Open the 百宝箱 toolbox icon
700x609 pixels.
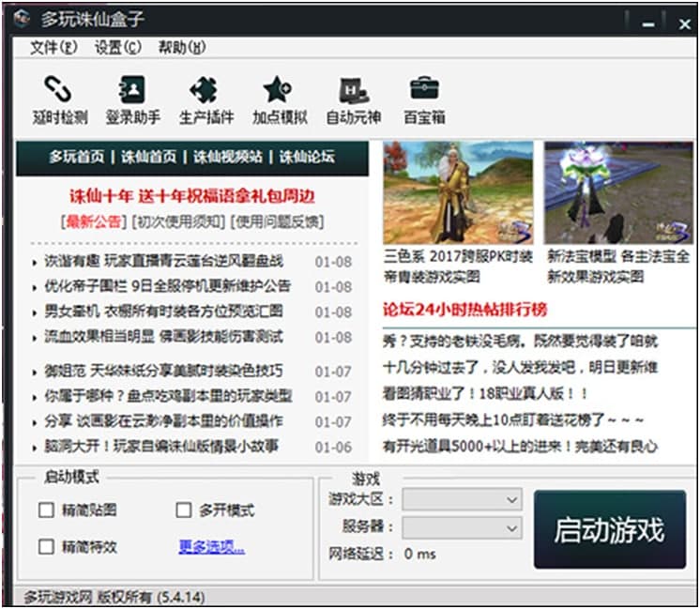click(x=424, y=90)
